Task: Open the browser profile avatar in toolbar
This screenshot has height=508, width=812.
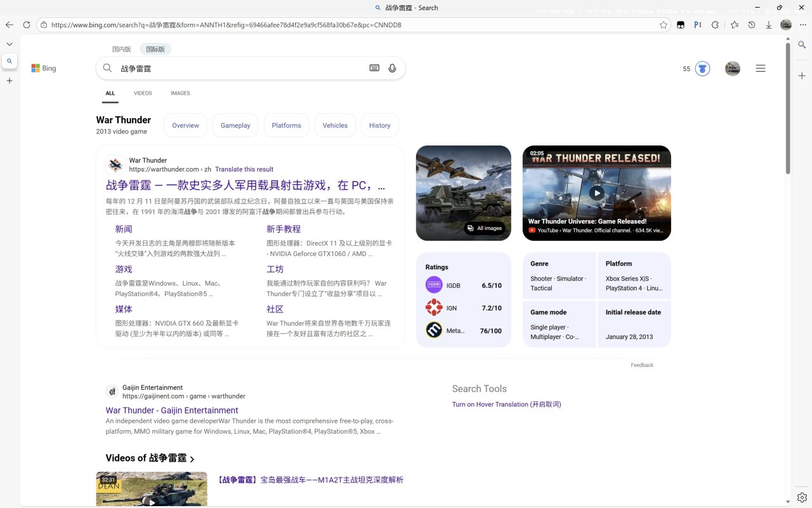Action: point(786,25)
